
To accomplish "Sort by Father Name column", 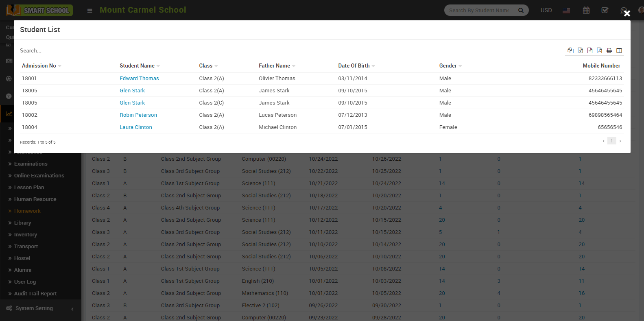I will coord(275,66).
